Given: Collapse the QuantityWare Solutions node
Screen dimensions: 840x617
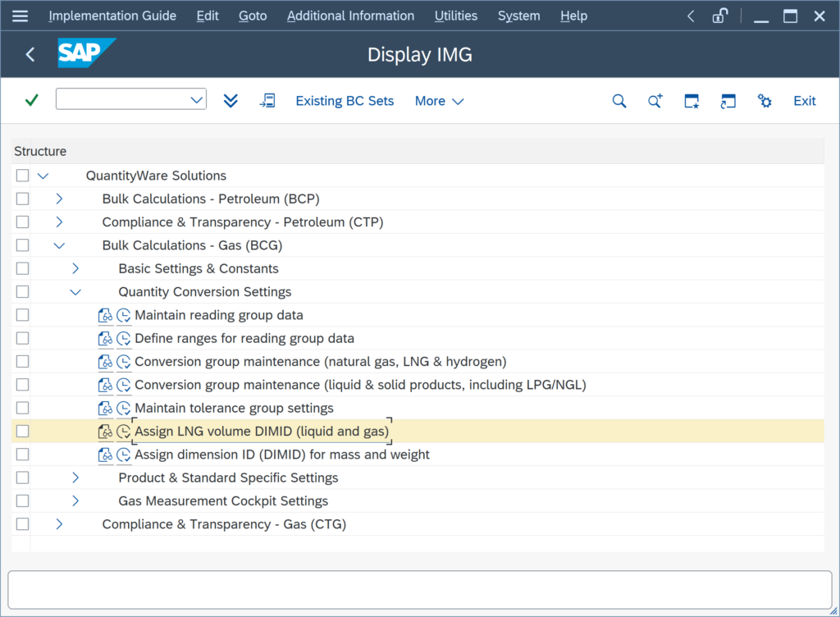Looking at the screenshot, I should (x=43, y=176).
